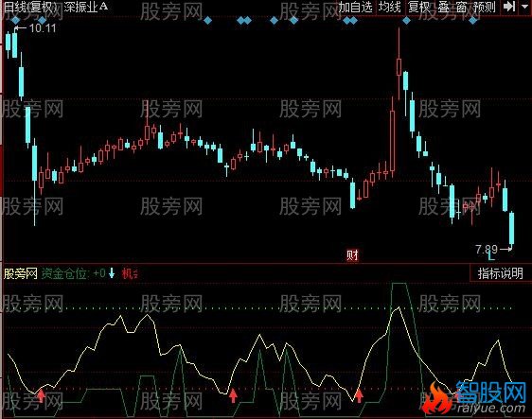
Task: Open the top-right dropdown arrow menu
Action: [524, 7]
